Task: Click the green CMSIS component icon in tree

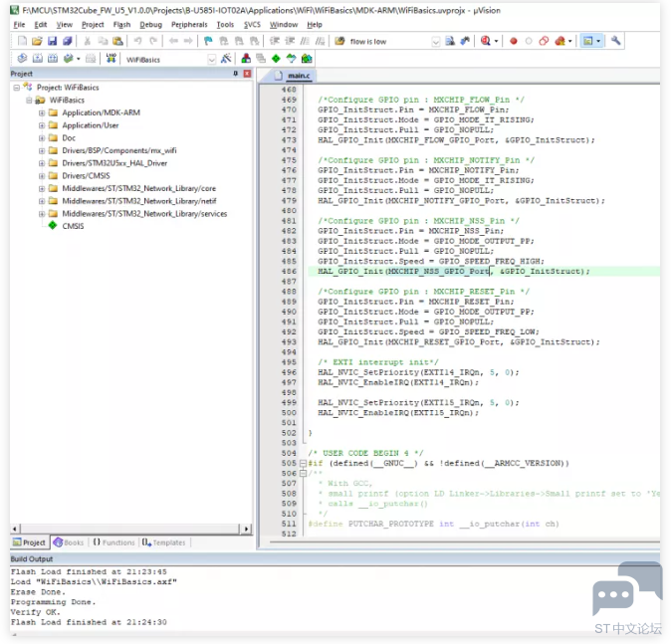Action: (53, 226)
